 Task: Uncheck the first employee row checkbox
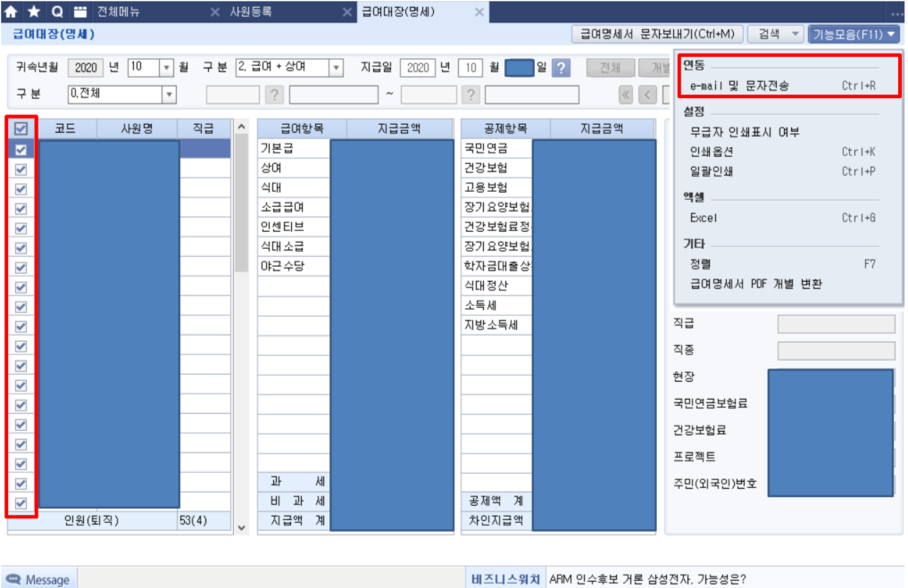21,150
